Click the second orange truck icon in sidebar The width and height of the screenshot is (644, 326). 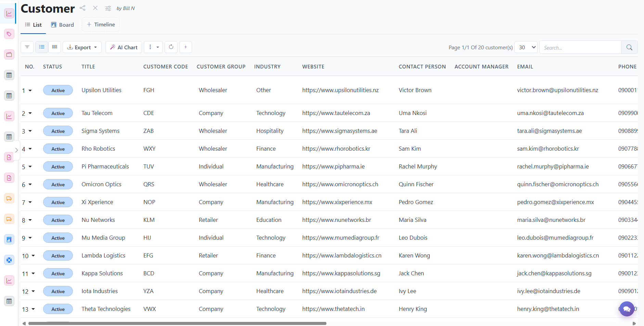pyautogui.click(x=9, y=219)
